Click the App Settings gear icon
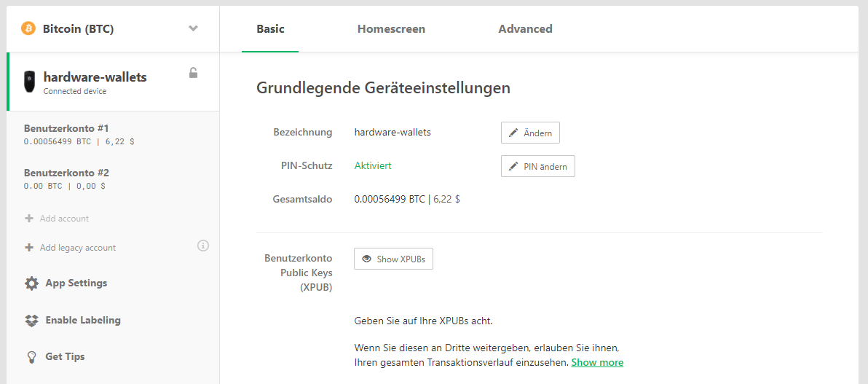868x384 pixels. (x=31, y=283)
